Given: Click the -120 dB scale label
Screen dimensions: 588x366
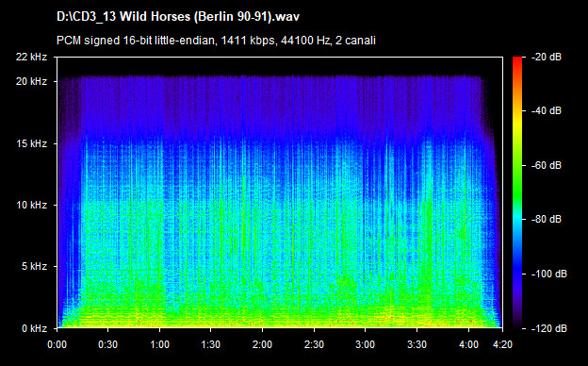Looking at the screenshot, I should coord(549,328).
